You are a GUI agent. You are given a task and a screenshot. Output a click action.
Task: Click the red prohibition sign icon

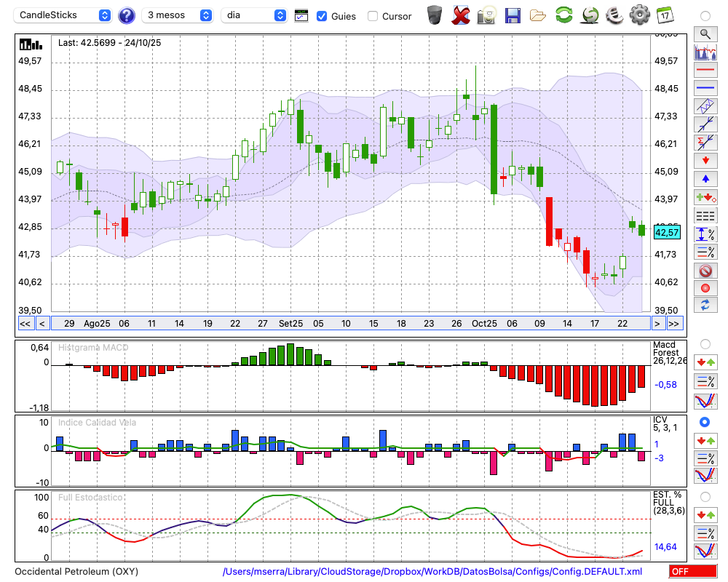pos(705,270)
